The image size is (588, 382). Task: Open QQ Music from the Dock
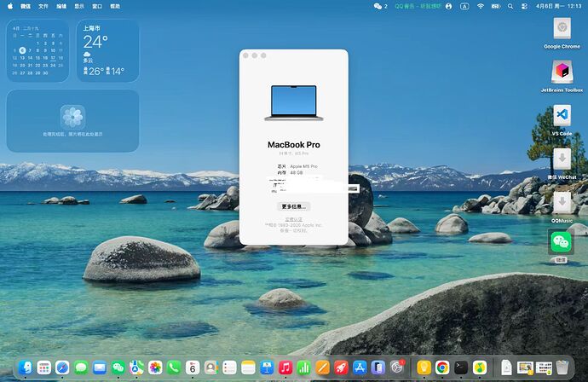pos(480,368)
